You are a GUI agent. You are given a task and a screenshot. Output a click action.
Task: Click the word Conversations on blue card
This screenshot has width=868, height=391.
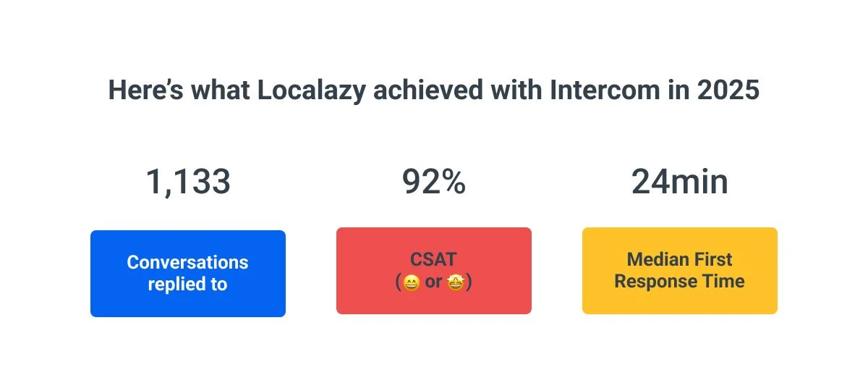click(x=188, y=262)
